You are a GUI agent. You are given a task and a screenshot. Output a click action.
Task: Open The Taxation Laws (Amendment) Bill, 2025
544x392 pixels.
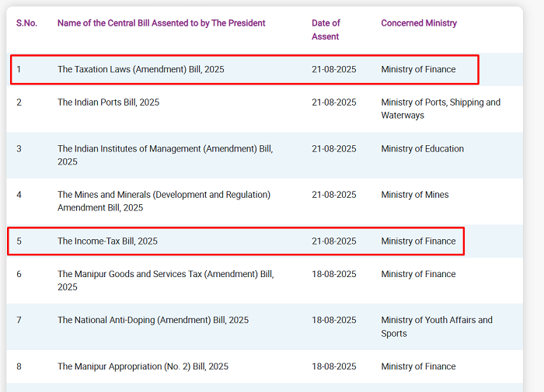(141, 70)
